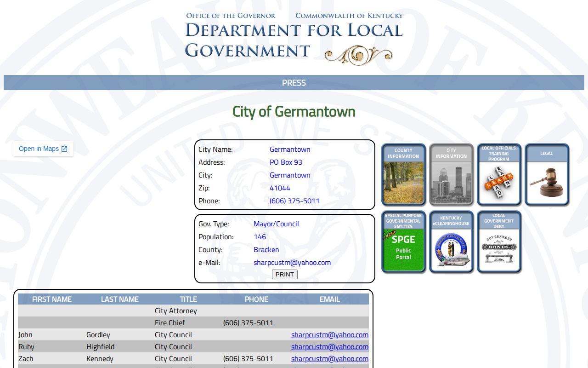Click the PO Box 93 address value
Image resolution: width=588 pixels, height=368 pixels.
286,162
